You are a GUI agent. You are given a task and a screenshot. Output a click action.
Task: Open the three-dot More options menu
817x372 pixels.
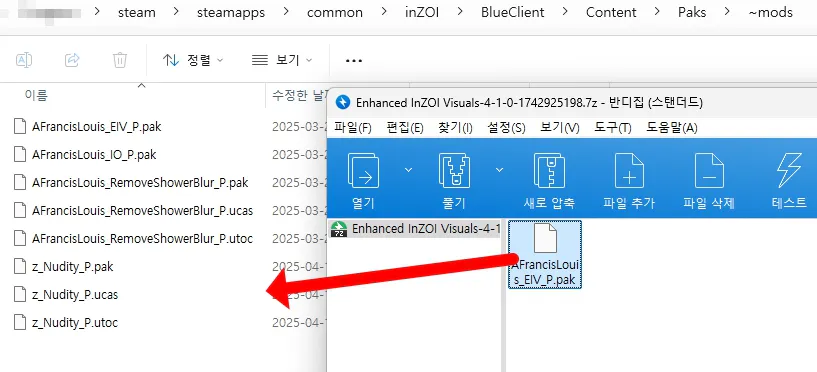(354, 60)
